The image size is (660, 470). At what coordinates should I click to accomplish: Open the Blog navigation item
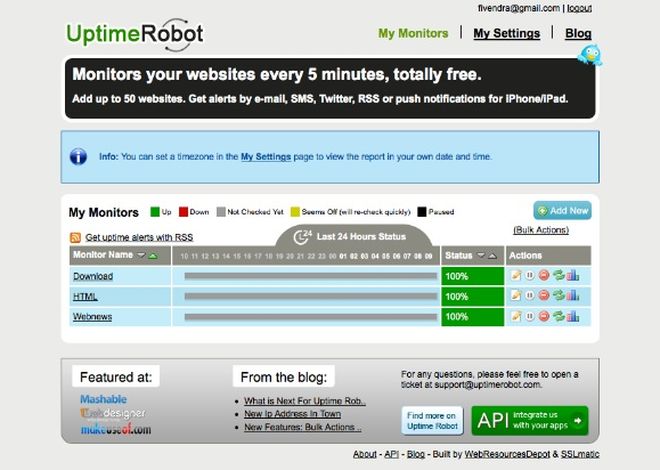coord(578,33)
